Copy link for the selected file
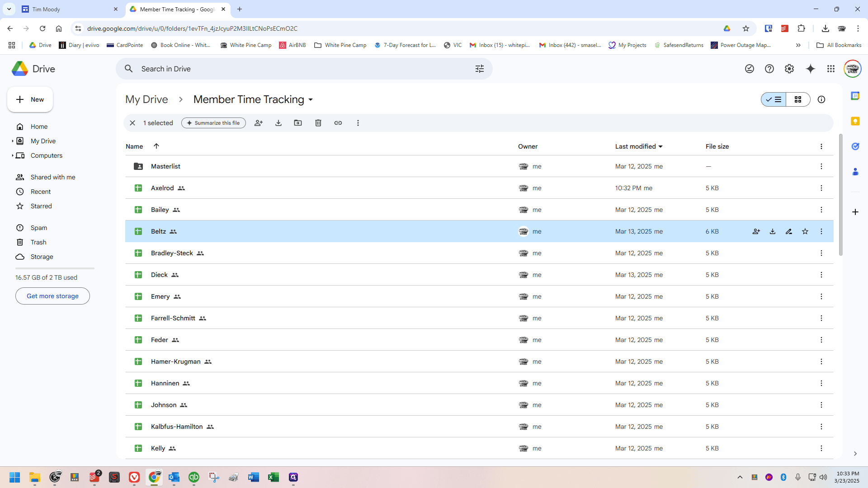This screenshot has width=868, height=488. [x=338, y=123]
